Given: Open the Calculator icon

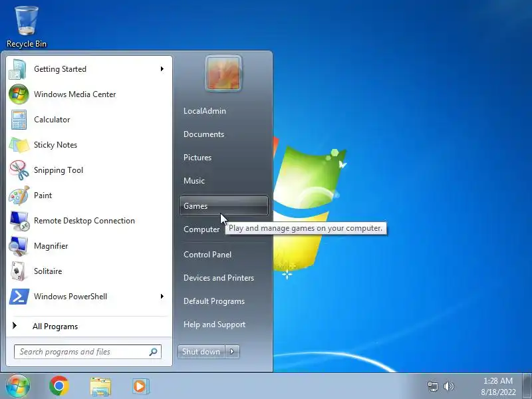Looking at the screenshot, I should [x=19, y=120].
